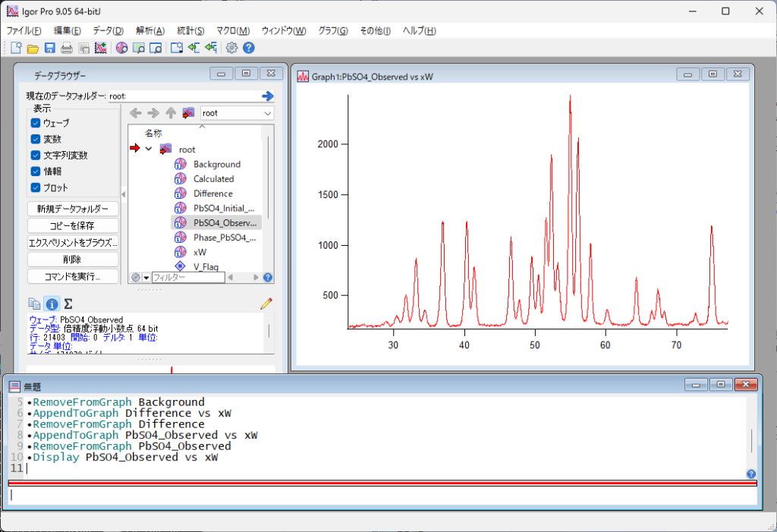The height and width of the screenshot is (532, 777).
Task: Click the Background wave icon in tree
Action: point(181,165)
